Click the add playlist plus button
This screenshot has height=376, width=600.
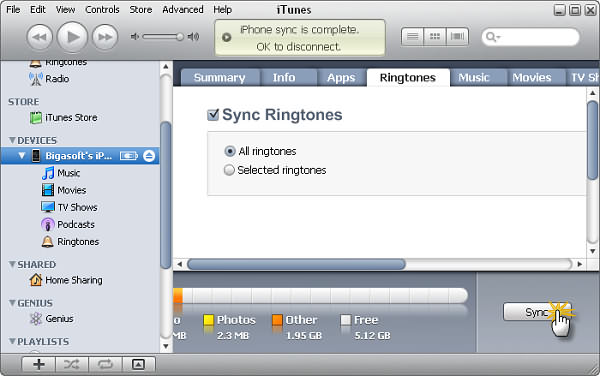tap(39, 365)
